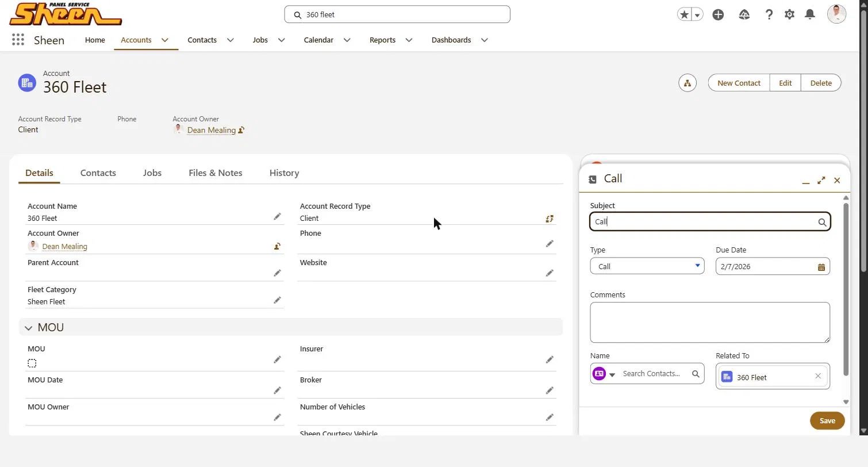Go to the Home nav item
This screenshot has height=467, width=868.
tap(95, 40)
